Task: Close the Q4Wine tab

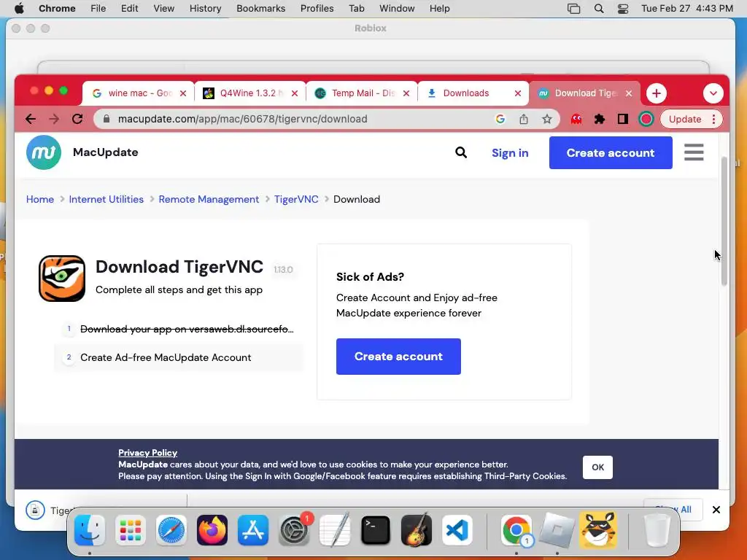Action: click(295, 93)
